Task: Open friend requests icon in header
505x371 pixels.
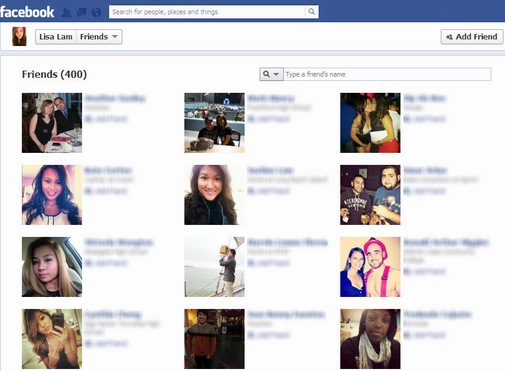Action: tap(66, 13)
